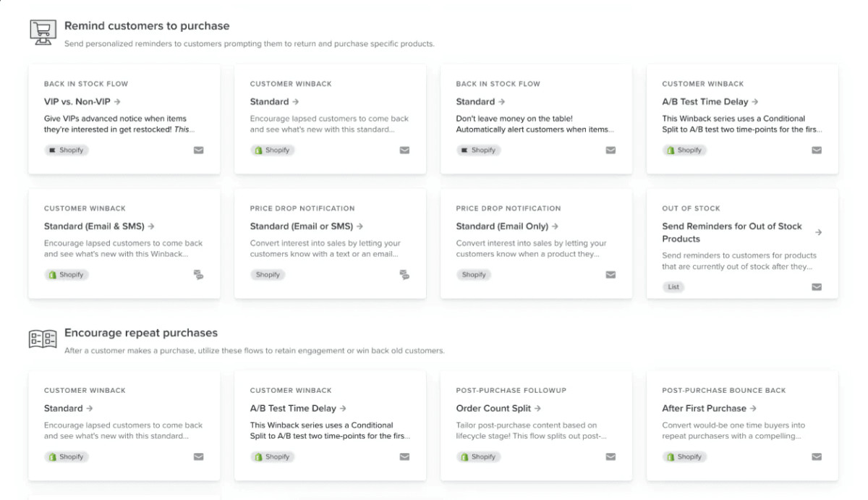Click the Standard (Email or SMS) card description text

pos(325,249)
